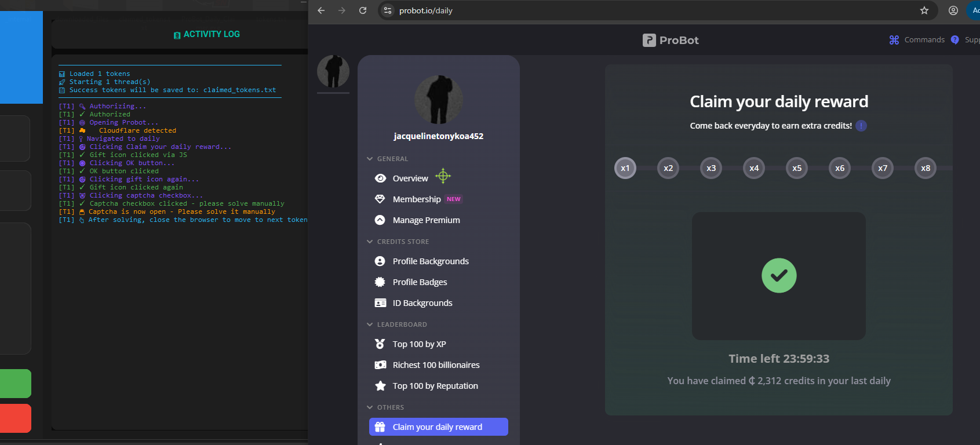This screenshot has width=980, height=445.
Task: Click the Top 100 by XP medal icon
Action: (x=380, y=344)
